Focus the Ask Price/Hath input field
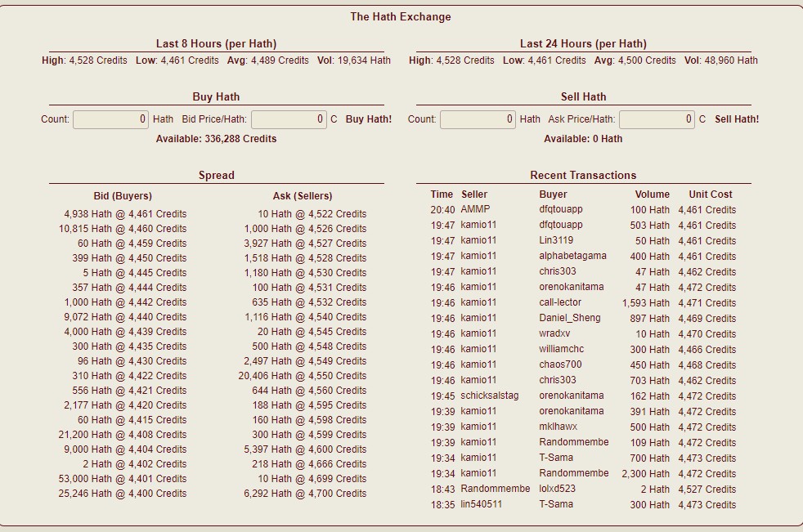Screen dimensions: 803x532 [657, 119]
